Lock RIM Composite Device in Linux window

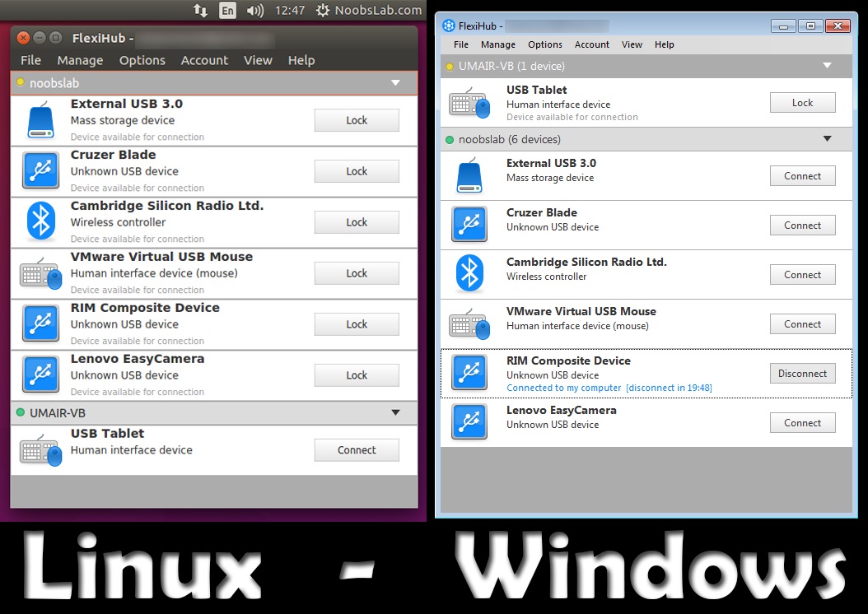(357, 324)
